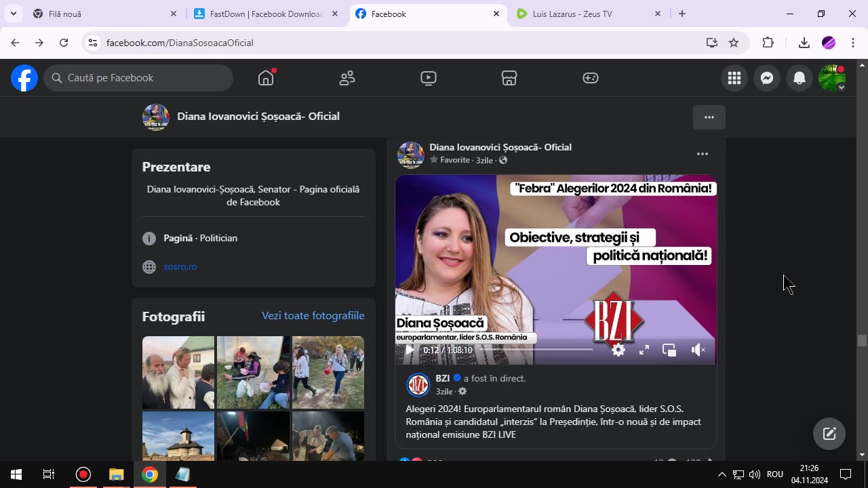Open the BZI page name link
868x488 pixels.
coord(443,378)
